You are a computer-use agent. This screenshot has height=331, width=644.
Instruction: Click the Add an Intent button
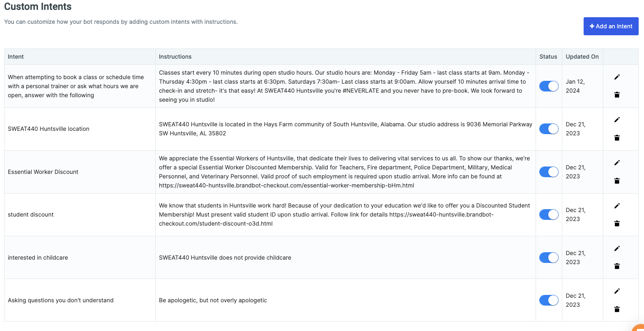(x=611, y=26)
